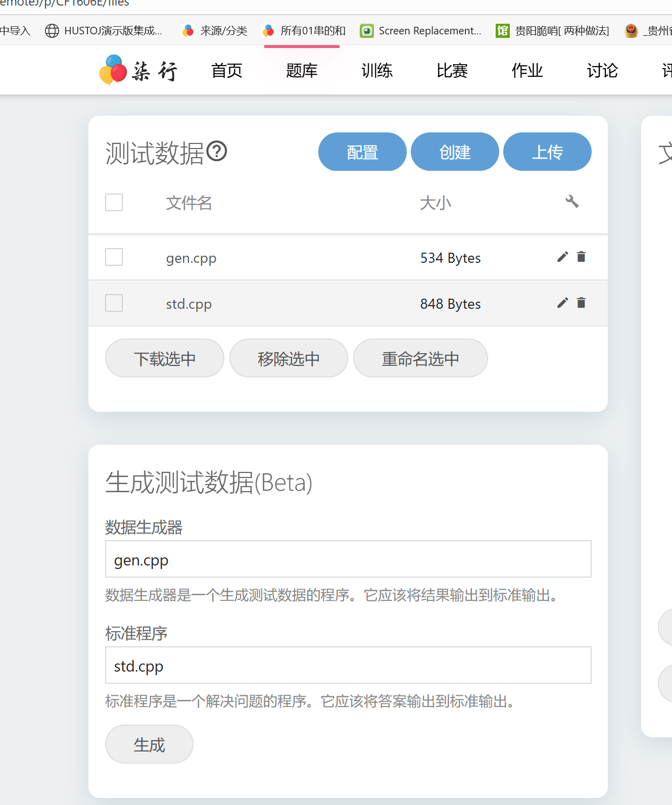The image size is (672, 805).
Task: Focus the 数据生成器 gen.cpp input field
Action: [348, 559]
